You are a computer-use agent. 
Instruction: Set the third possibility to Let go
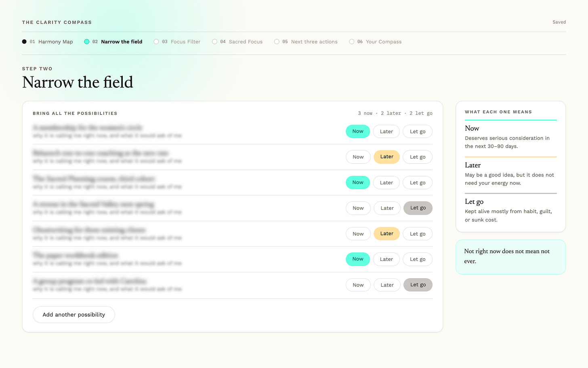tap(418, 182)
